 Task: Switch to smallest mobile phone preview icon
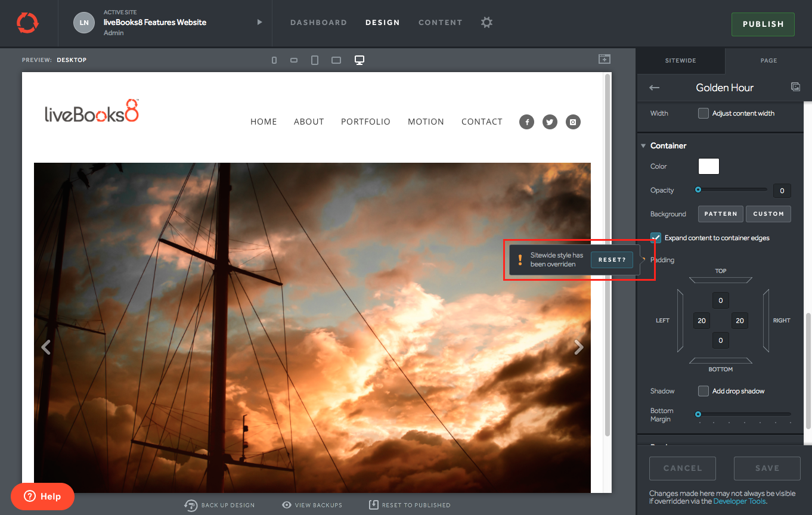[x=274, y=60]
